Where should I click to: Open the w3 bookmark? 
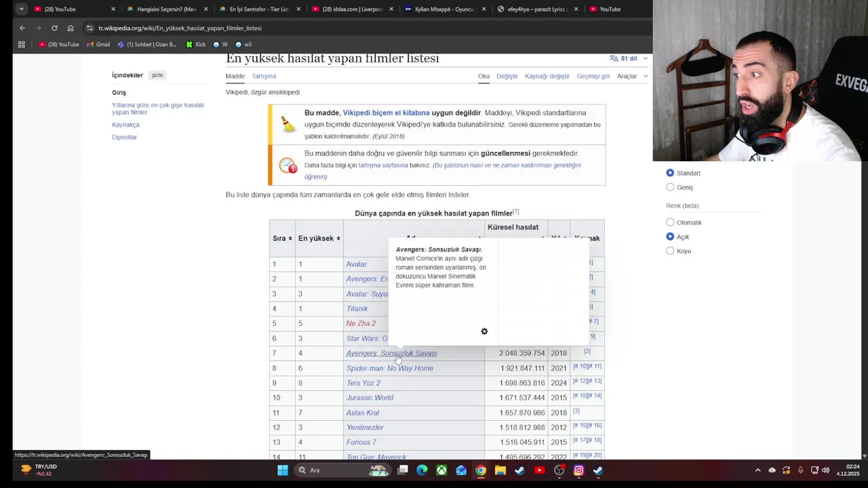point(243,45)
